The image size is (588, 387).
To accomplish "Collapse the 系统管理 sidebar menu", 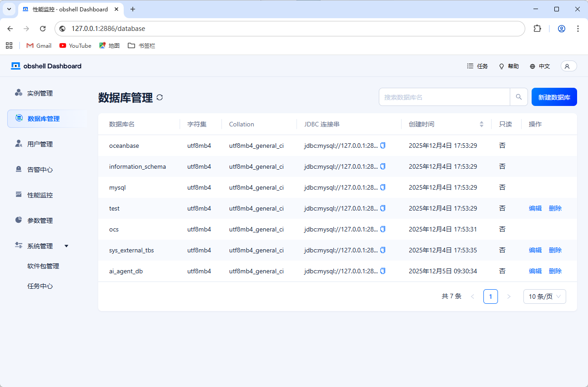I will pyautogui.click(x=66, y=246).
